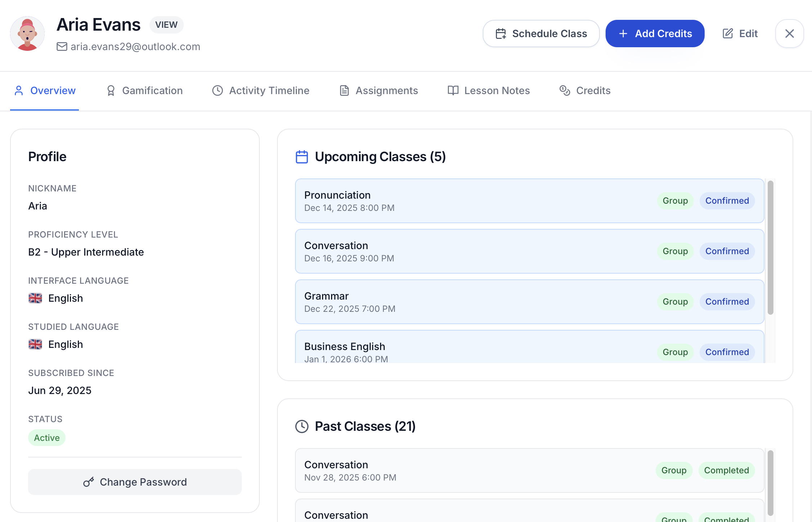Click Confirmed badge on Conversation class
The height and width of the screenshot is (522, 812).
[727, 251]
